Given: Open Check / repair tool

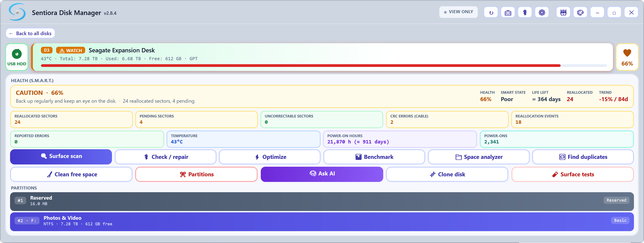Looking at the screenshot, I should click(x=166, y=157).
